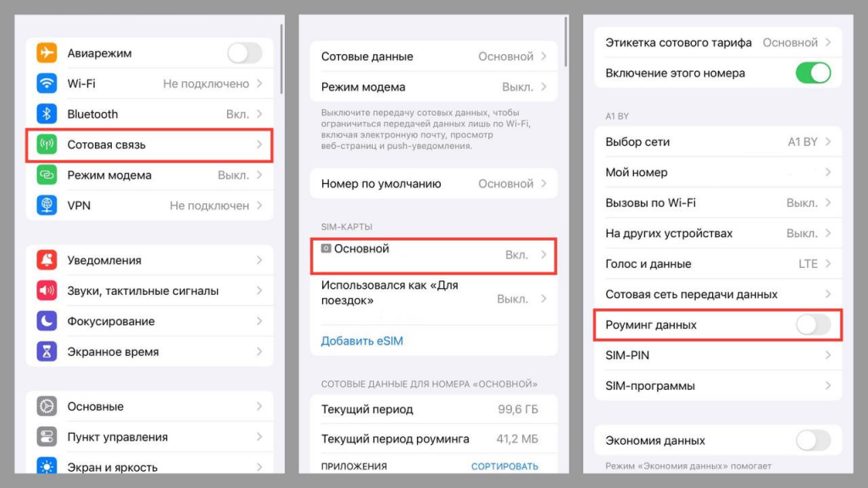868x488 pixels.
Task: Tap the red Notifications bell icon
Action: coord(47,260)
